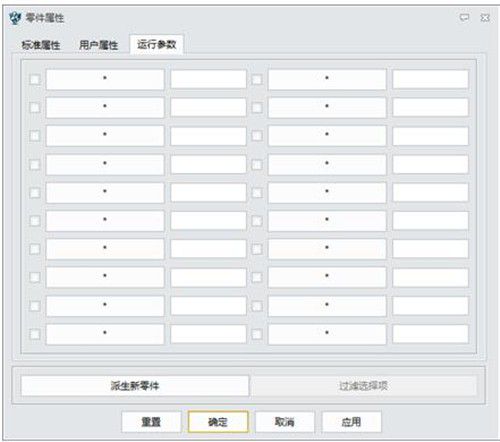This screenshot has height=442, width=500.
Task: Open the first-row dropdown in the right column
Action: (x=327, y=79)
